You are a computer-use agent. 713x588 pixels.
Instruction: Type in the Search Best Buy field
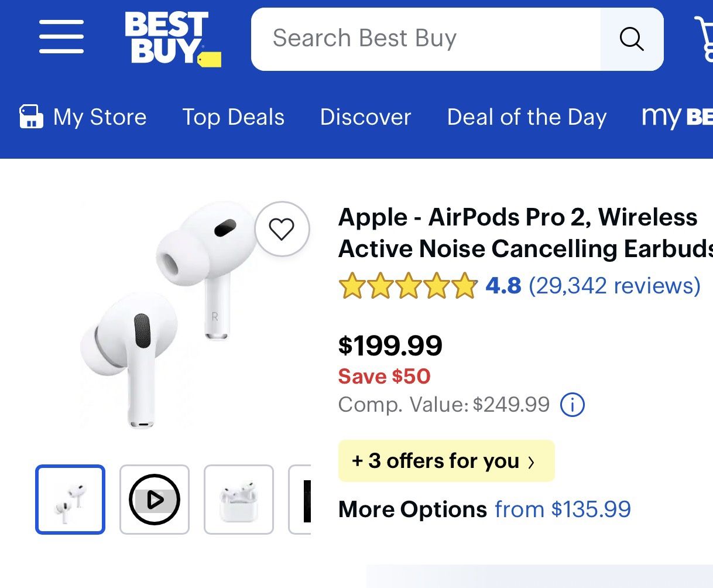[426, 39]
